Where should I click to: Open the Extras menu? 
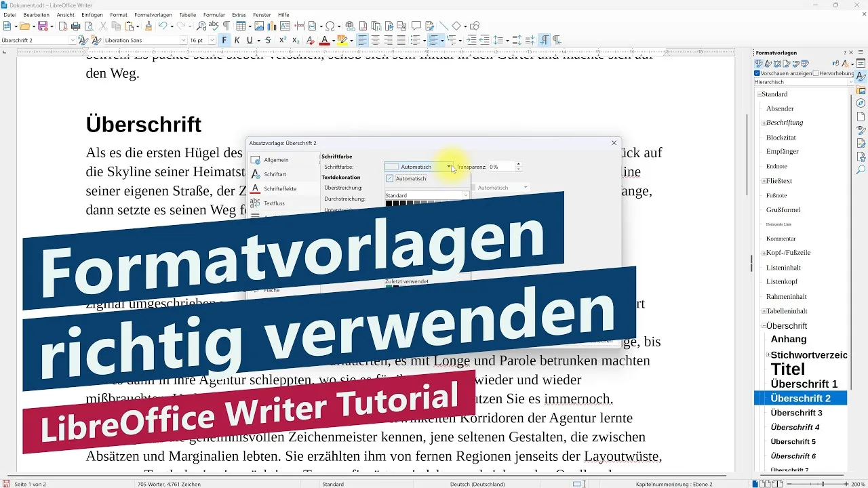239,14
